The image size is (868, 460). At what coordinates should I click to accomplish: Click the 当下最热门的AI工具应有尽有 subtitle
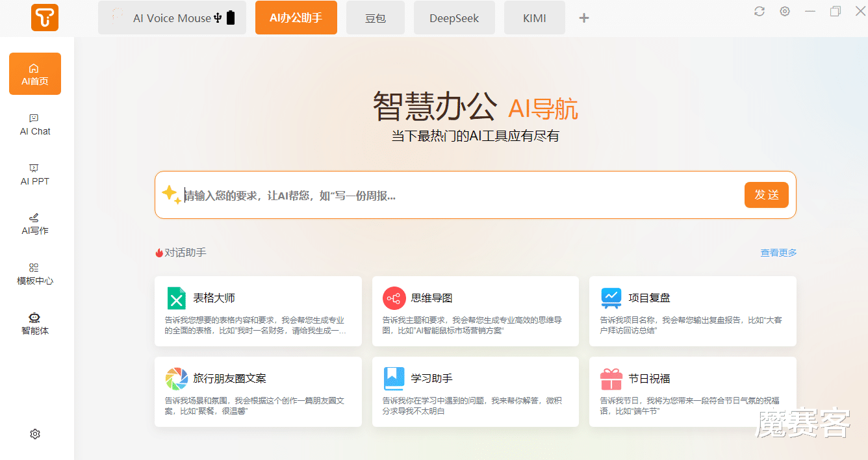click(x=476, y=136)
